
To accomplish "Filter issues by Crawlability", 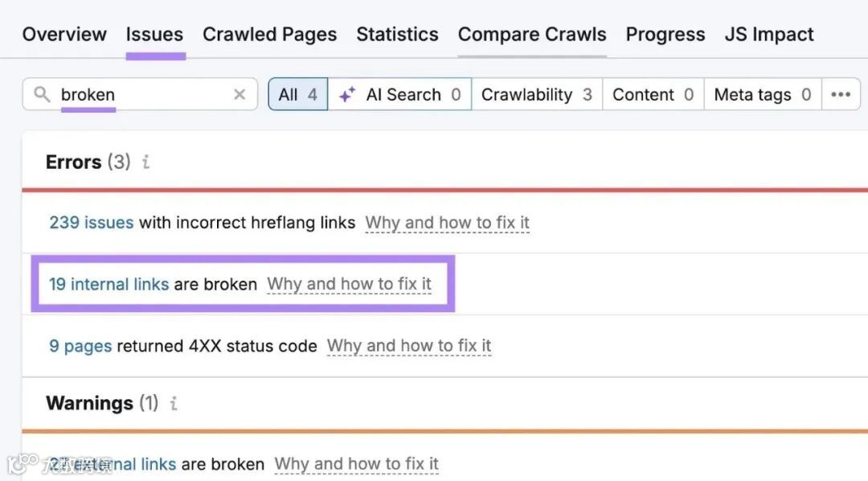I will (x=536, y=95).
